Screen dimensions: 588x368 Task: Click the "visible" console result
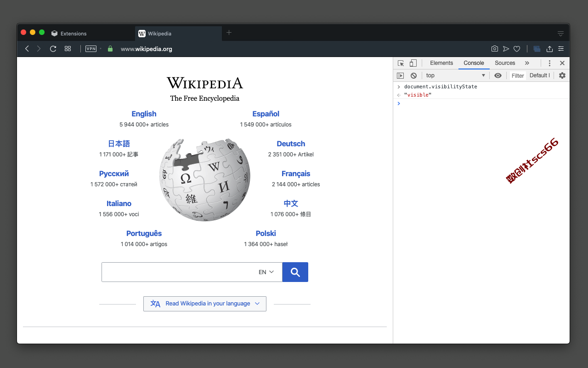tap(418, 95)
